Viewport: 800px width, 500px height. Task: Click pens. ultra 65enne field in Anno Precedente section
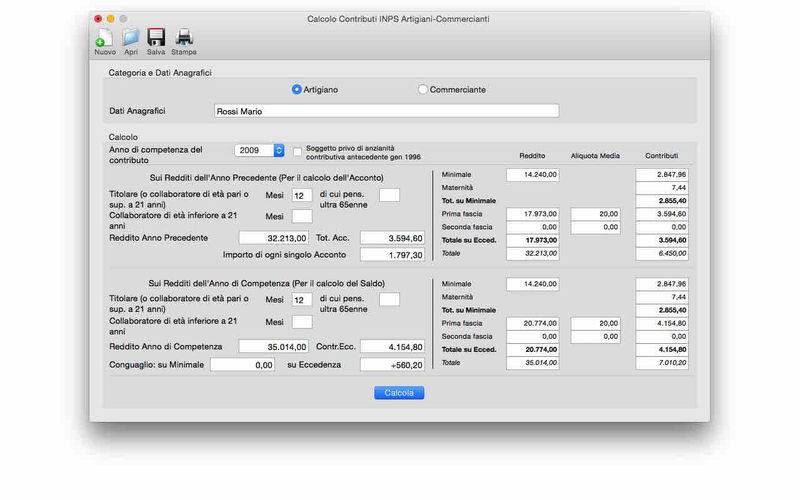coord(389,195)
